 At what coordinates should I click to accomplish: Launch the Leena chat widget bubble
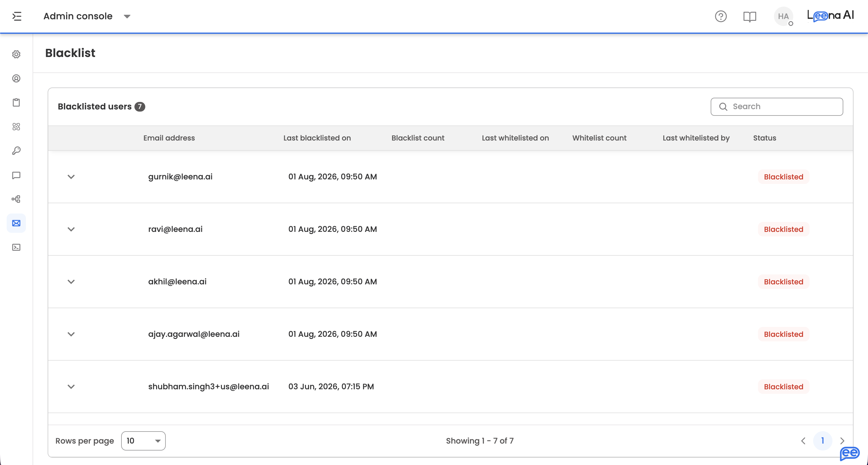click(x=850, y=454)
